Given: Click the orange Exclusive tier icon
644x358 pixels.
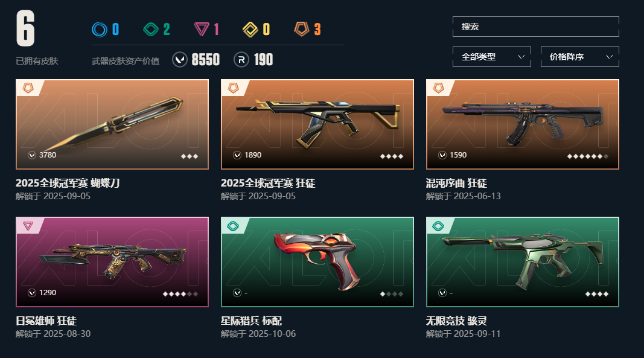Looking at the screenshot, I should tap(301, 29).
